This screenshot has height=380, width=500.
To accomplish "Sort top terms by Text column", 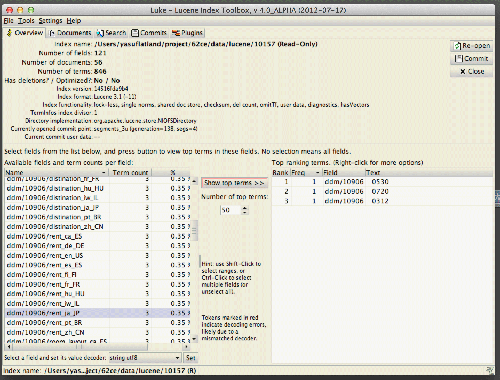I will [429, 173].
